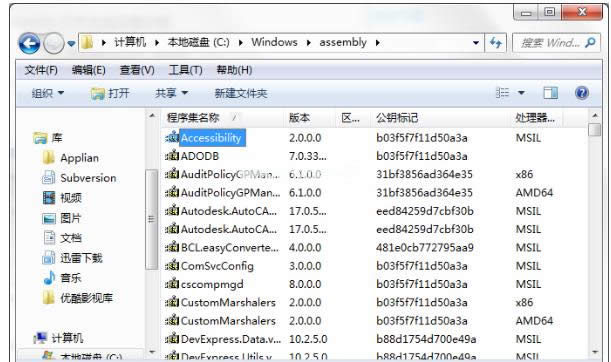Select the 视频 video library icon
This screenshot has height=362, width=611.
[49, 198]
